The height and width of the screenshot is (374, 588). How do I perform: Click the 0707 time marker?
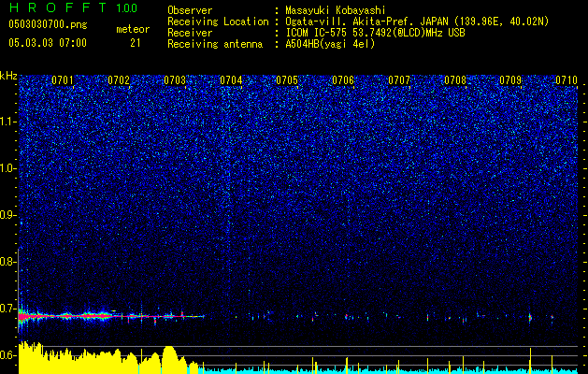point(399,80)
